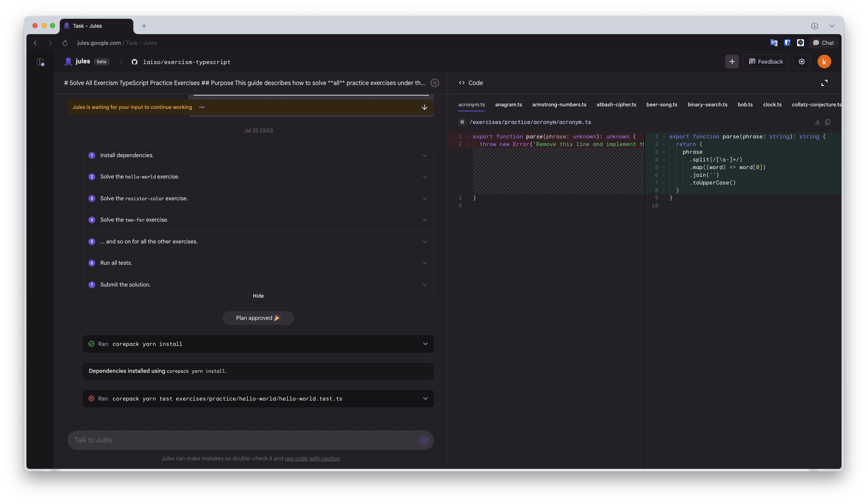This screenshot has height=503, width=868.
Task: Pause the running task
Action: [x=435, y=83]
